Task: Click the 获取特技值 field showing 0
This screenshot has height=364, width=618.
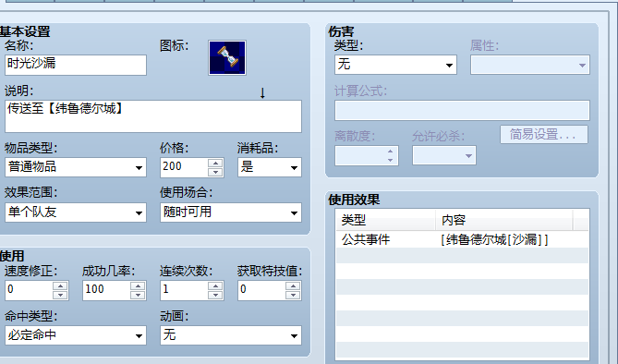Action: [261, 290]
